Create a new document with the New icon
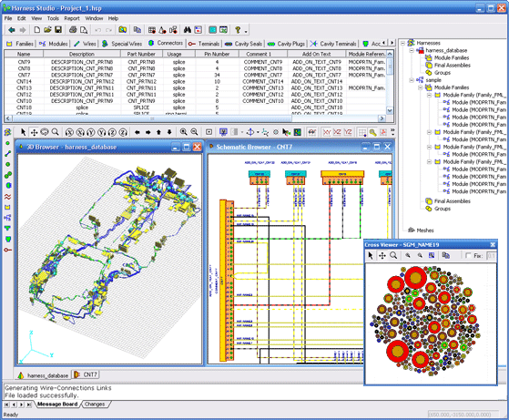 pyautogui.click(x=37, y=30)
